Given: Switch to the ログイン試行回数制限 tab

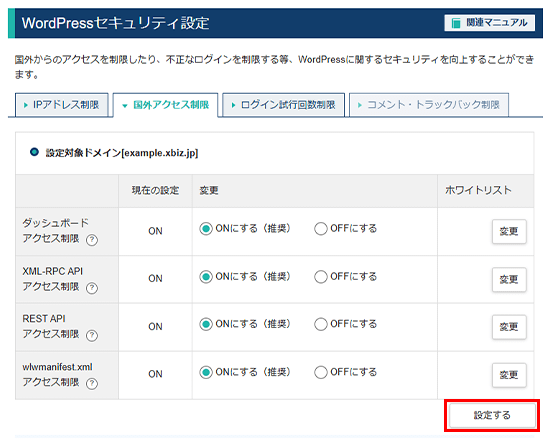Looking at the screenshot, I should coord(283,105).
